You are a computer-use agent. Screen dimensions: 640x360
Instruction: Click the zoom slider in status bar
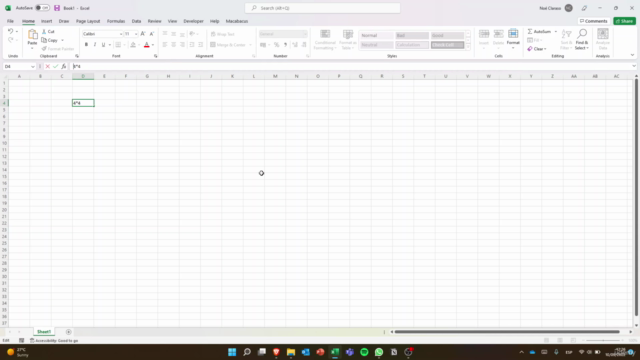(x=603, y=340)
